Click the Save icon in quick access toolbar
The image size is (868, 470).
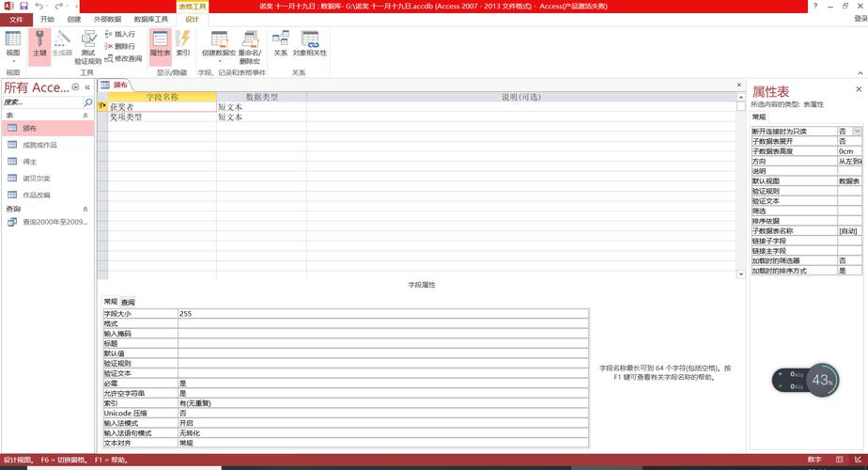click(23, 6)
